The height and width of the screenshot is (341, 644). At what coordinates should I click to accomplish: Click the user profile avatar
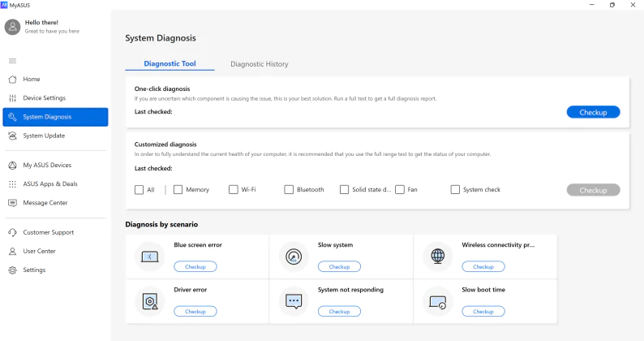[x=12, y=27]
